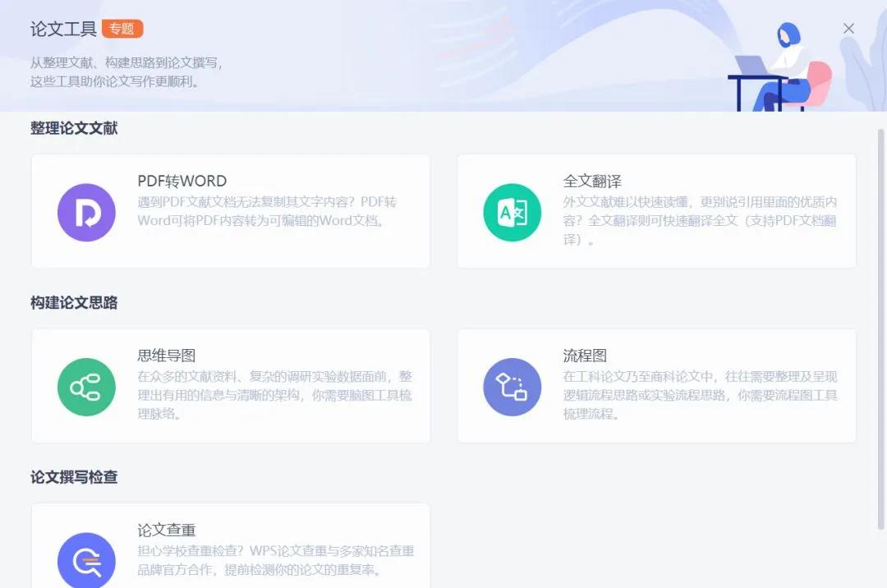Click the 思维导图 title link
The image size is (887, 588).
(159, 356)
